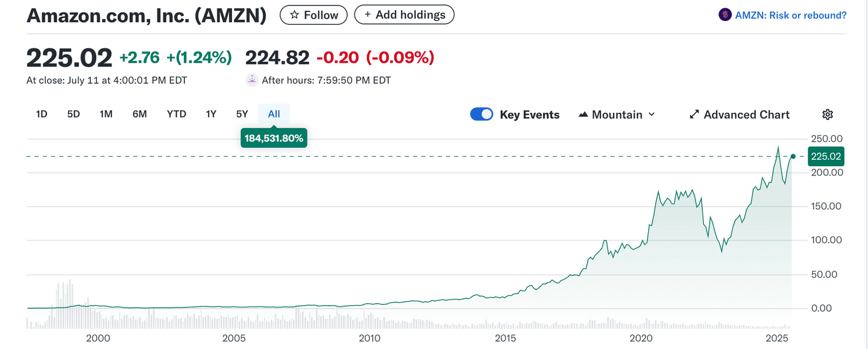Expand the Mountain chart type dropdown
Viewport: 868px width, 349px height.
coord(651,115)
